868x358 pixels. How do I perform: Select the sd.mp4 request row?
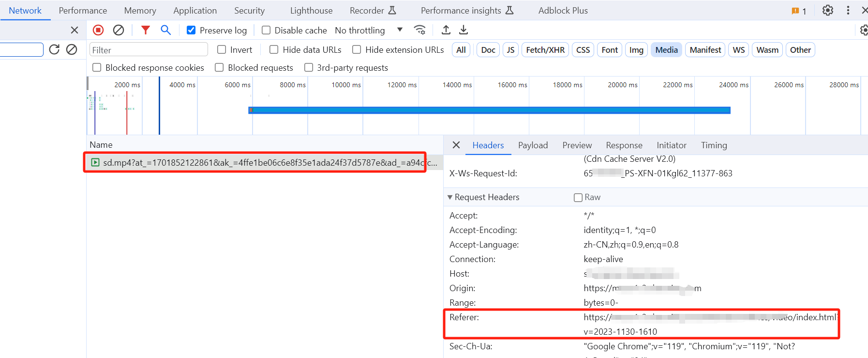[x=264, y=162]
